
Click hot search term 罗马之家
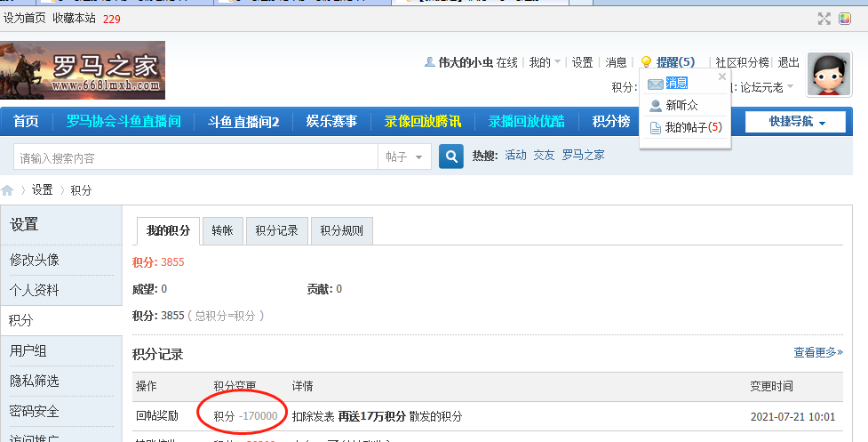click(x=583, y=155)
